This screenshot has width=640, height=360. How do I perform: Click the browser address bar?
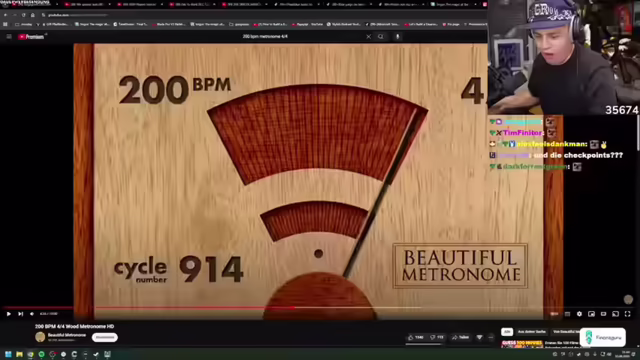tap(261, 15)
